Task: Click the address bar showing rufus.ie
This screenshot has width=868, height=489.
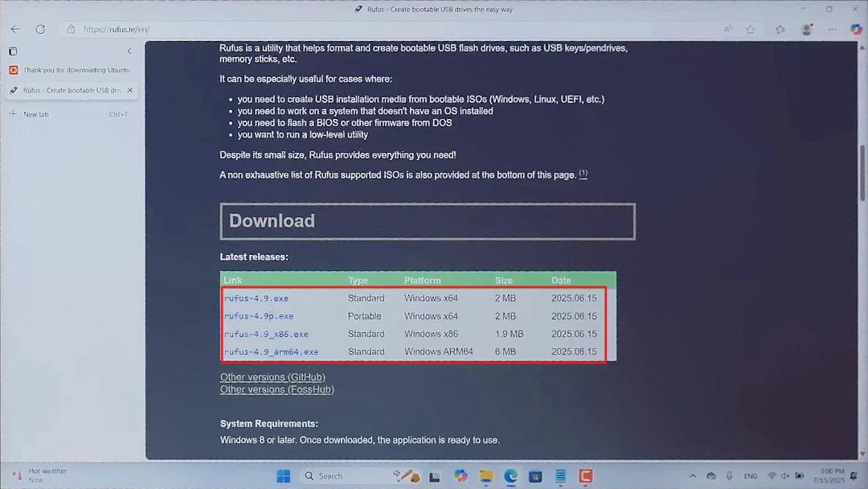Action: 387,29
